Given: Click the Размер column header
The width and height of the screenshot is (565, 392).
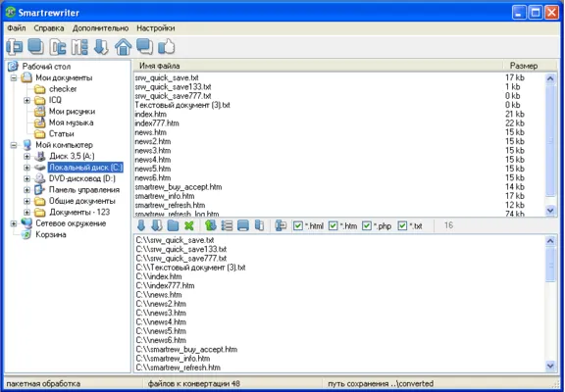Looking at the screenshot, I should pyautogui.click(x=524, y=66).
